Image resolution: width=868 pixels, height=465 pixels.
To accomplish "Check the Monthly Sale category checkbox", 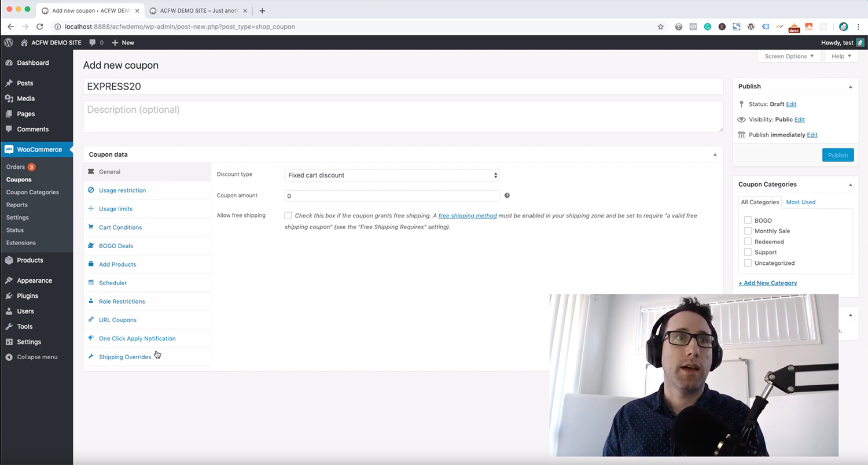I will coord(748,231).
